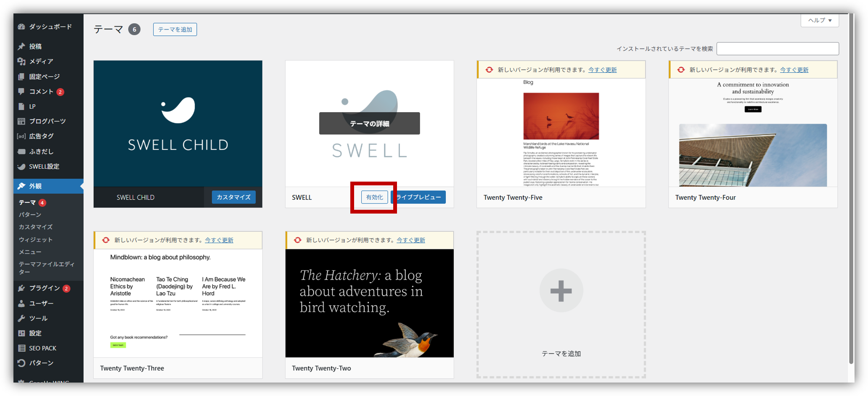This screenshot has width=868, height=396.
Task: Open the 投稿 menu
Action: point(48,46)
